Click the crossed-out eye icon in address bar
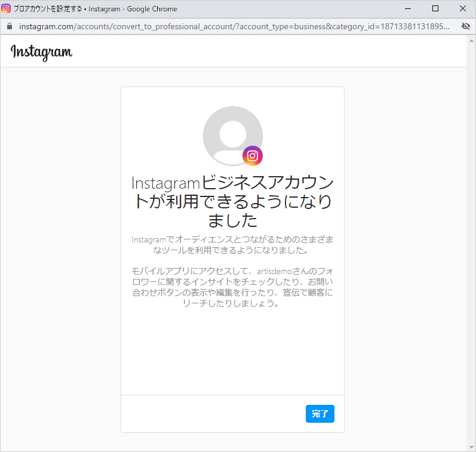This screenshot has width=476, height=452. click(465, 26)
